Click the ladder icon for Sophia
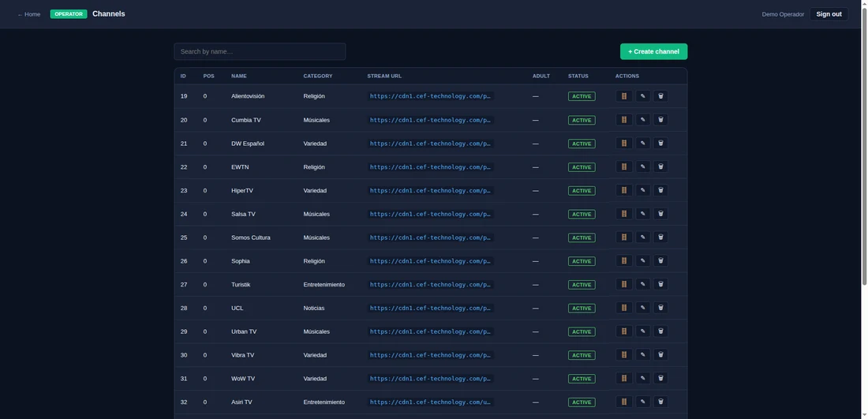Image resolution: width=868 pixels, height=419 pixels. 624,260
